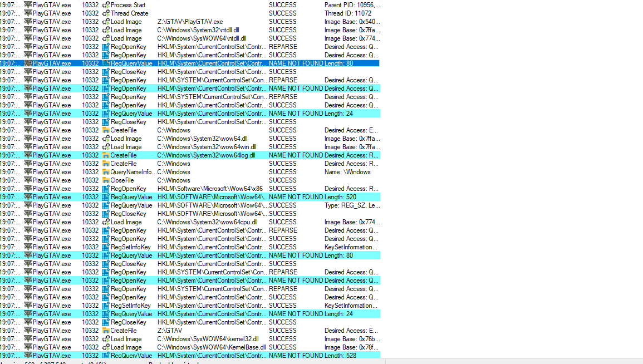Click CreateFile folder icon on Z:\GTAV row
Image resolution: width=643 pixels, height=364 pixels.
106,331
